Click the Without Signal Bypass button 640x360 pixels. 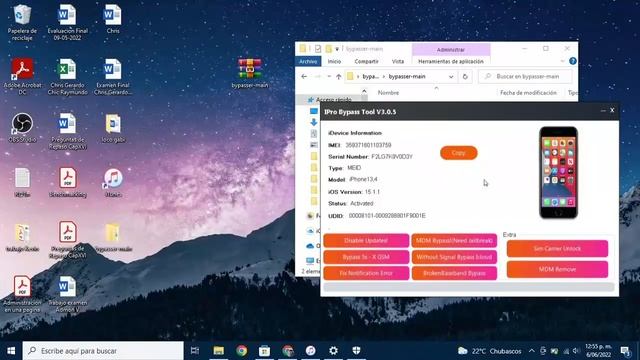454,257
